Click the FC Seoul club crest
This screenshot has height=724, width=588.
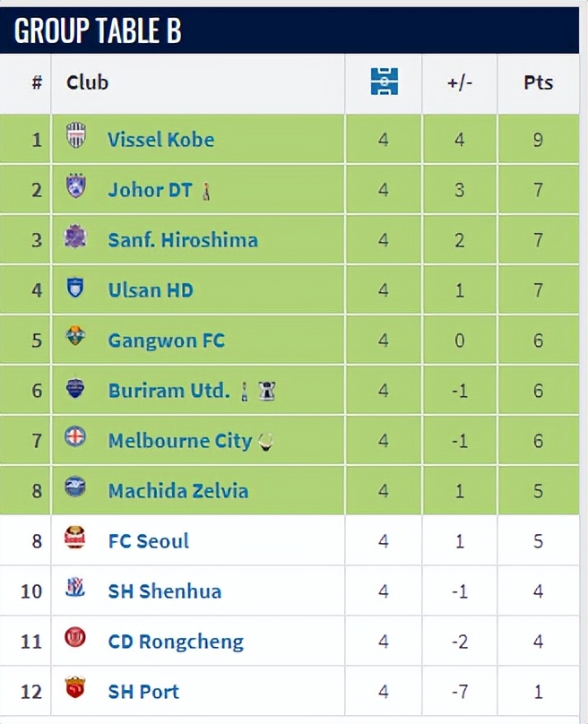[x=76, y=539]
